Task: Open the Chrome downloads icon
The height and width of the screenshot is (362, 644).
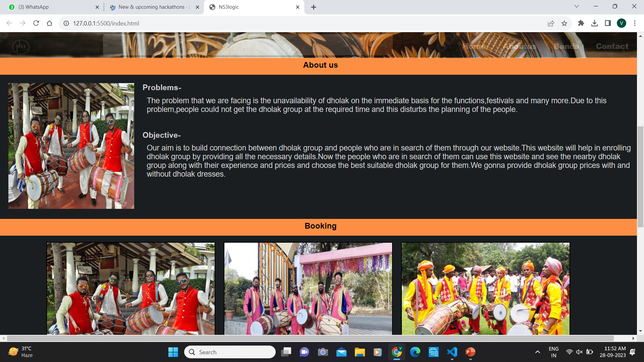Action: (594, 23)
